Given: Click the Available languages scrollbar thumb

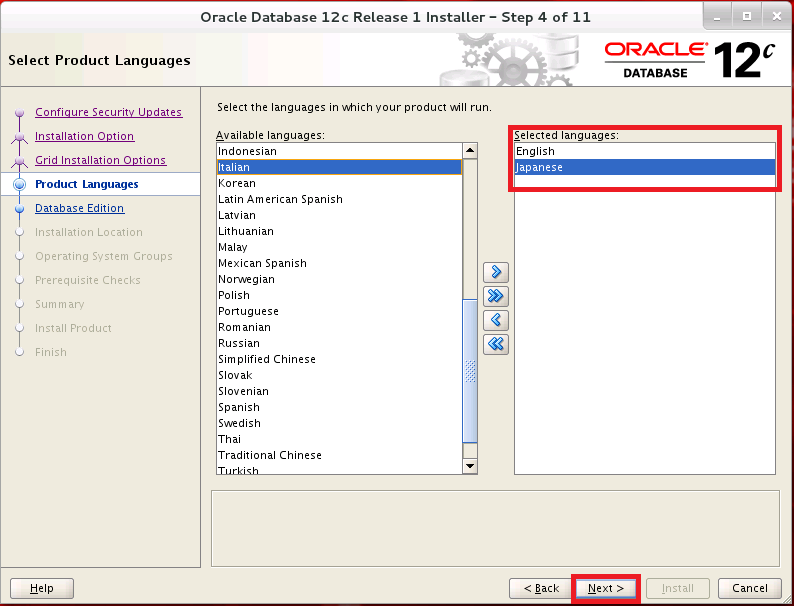Looking at the screenshot, I should point(470,371).
